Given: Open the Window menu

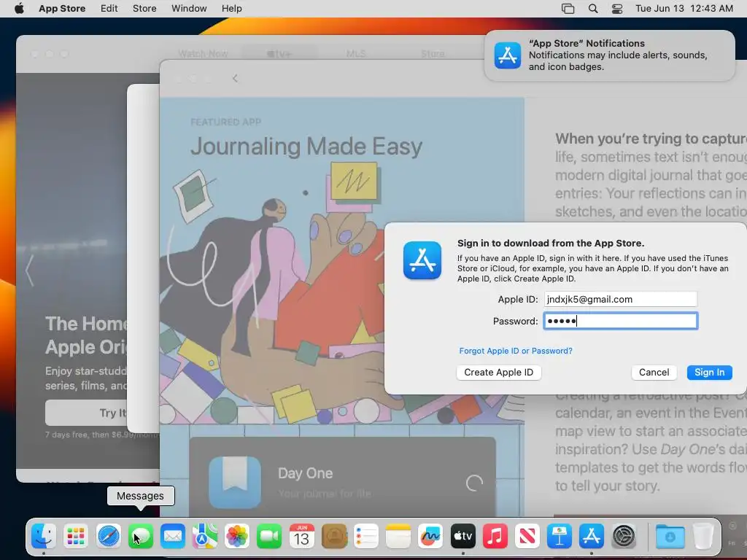Looking at the screenshot, I should click(x=189, y=9).
